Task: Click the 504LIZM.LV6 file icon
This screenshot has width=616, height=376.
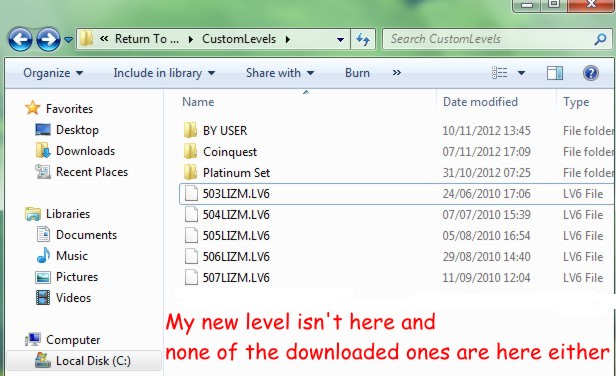Action: (191, 215)
